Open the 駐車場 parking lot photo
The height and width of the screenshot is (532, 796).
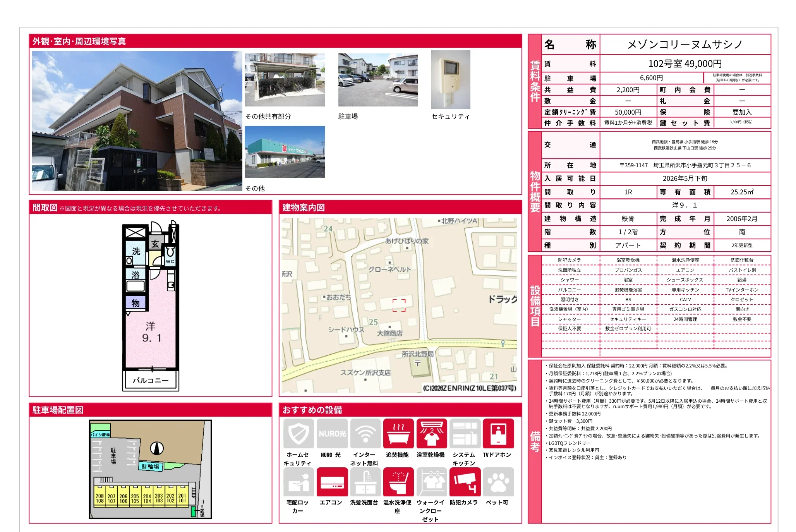tap(378, 80)
